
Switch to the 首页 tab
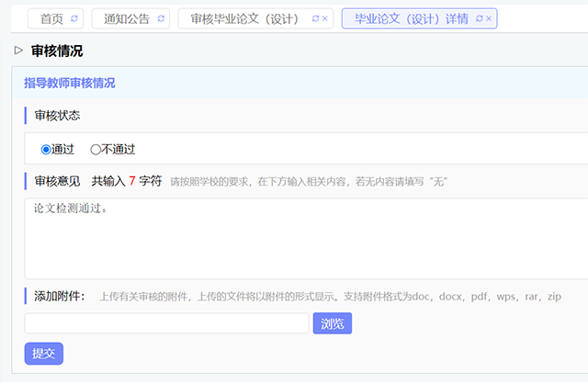pyautogui.click(x=51, y=18)
